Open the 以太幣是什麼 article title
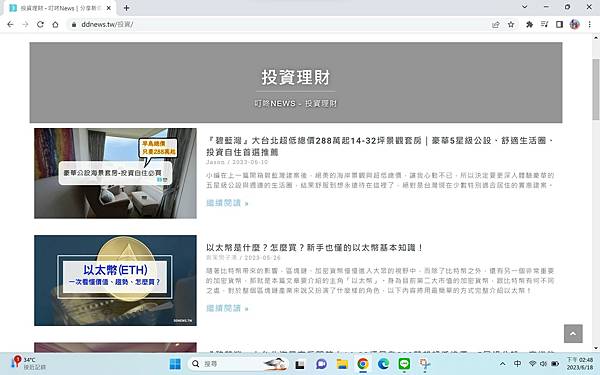The image size is (600, 375). pyautogui.click(x=314, y=248)
